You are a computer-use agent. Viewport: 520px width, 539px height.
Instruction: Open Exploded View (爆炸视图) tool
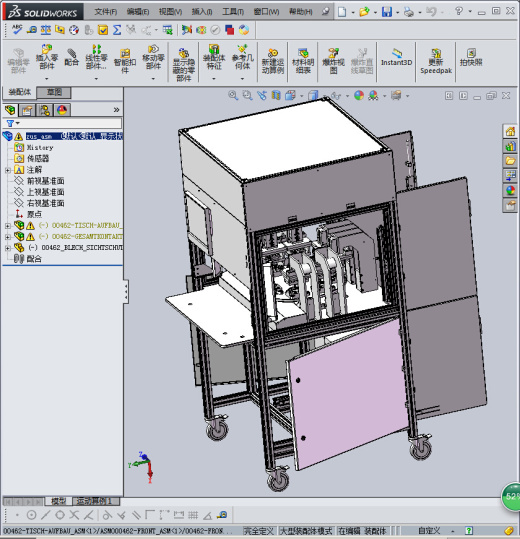[333, 61]
